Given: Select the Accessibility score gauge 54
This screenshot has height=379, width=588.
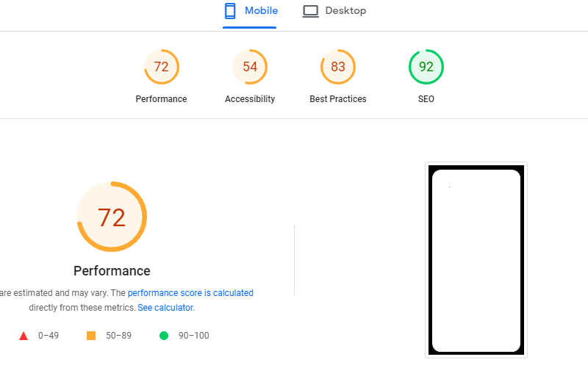Looking at the screenshot, I should (x=250, y=67).
